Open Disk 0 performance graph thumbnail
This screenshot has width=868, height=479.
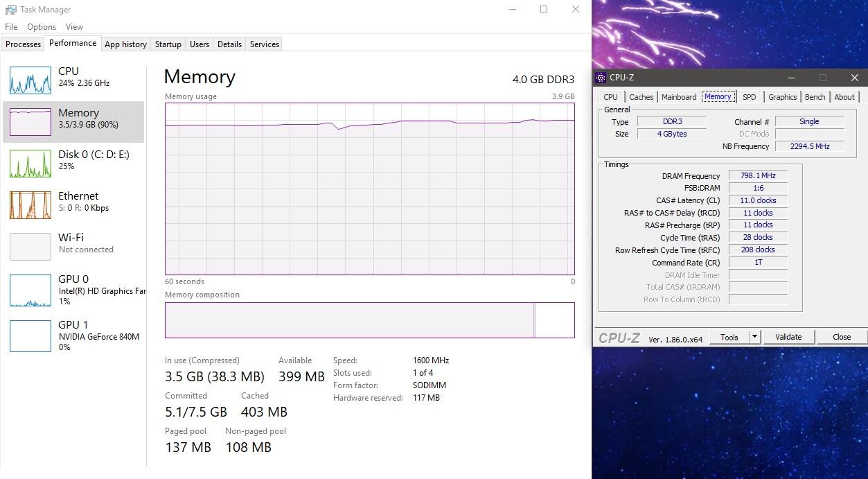click(x=30, y=164)
